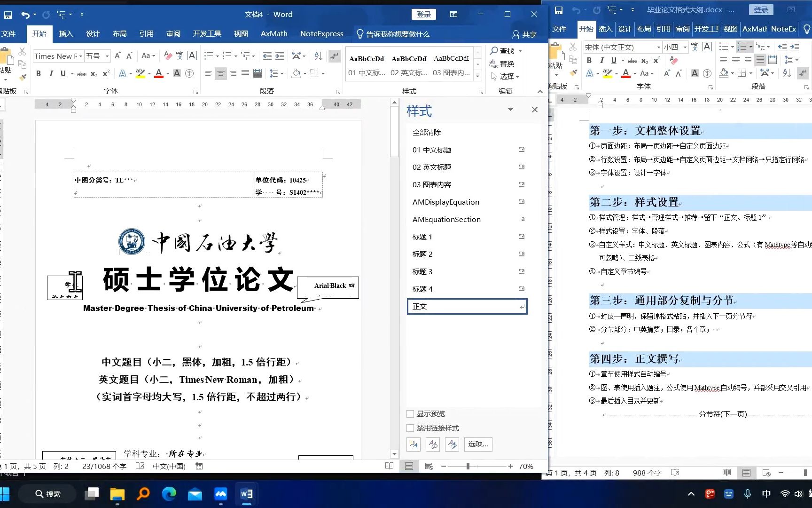The width and height of the screenshot is (812, 508).
Task: Click the Sort icon in Paragraph group
Action: click(318, 56)
